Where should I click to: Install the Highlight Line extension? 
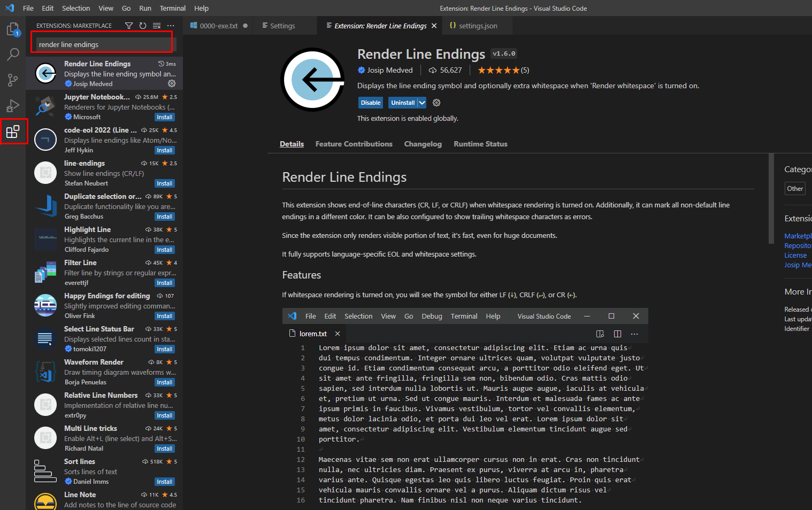pos(165,250)
